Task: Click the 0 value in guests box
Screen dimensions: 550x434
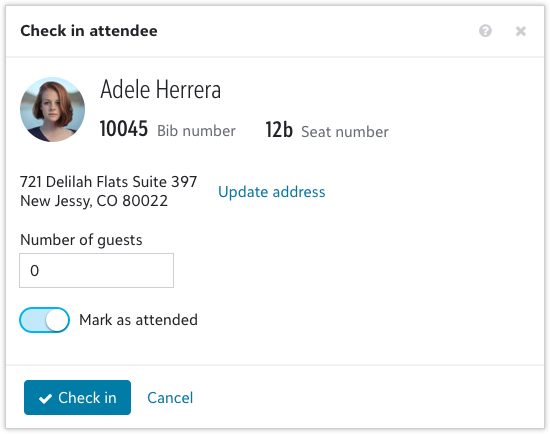Action: [34, 271]
